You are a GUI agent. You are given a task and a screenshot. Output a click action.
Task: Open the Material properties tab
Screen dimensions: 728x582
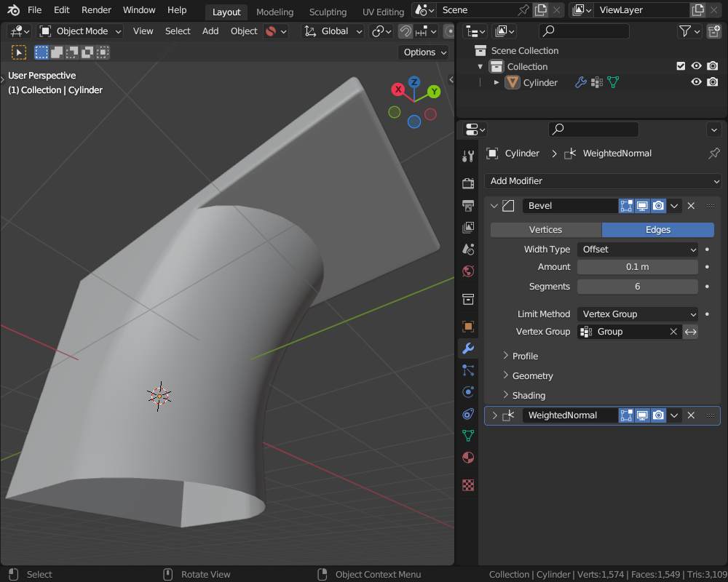468,458
